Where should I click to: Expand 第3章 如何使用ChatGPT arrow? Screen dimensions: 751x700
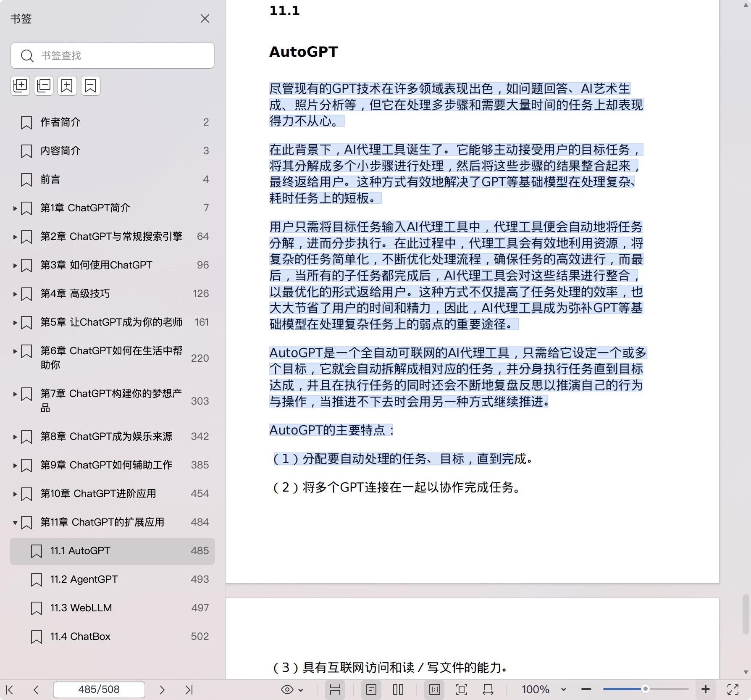(x=15, y=265)
